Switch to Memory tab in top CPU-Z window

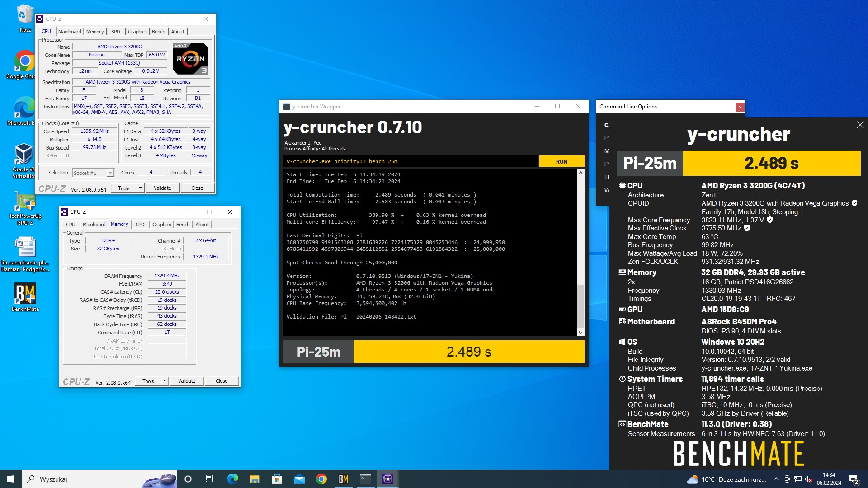[95, 32]
